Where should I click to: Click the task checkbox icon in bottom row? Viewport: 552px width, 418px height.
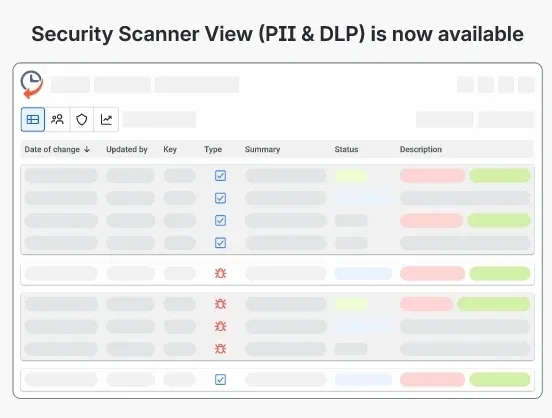220,380
